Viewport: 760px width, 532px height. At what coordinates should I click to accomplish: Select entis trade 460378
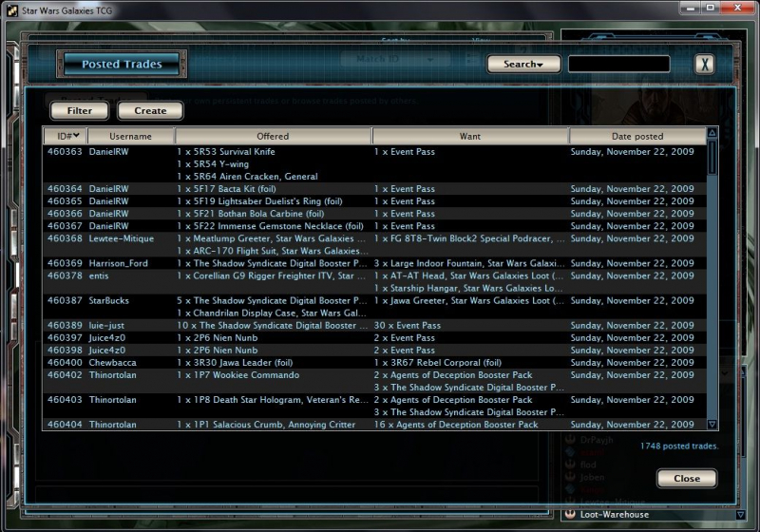(374, 282)
